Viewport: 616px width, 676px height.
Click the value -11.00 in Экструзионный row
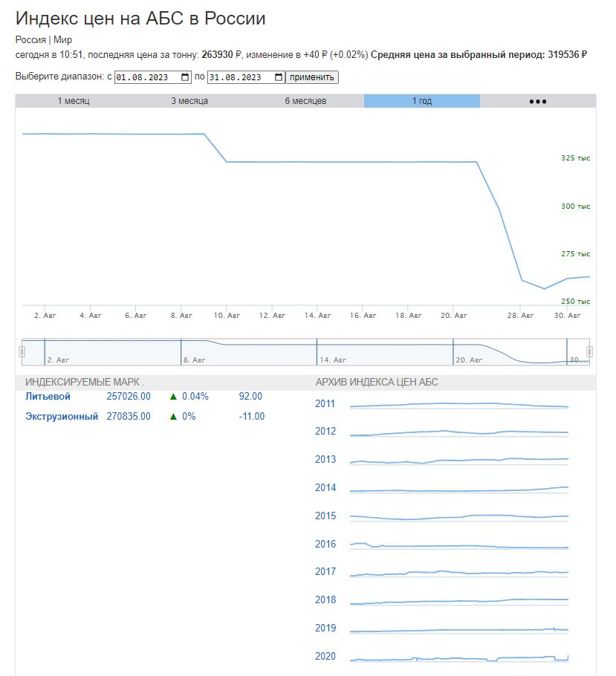pyautogui.click(x=251, y=417)
